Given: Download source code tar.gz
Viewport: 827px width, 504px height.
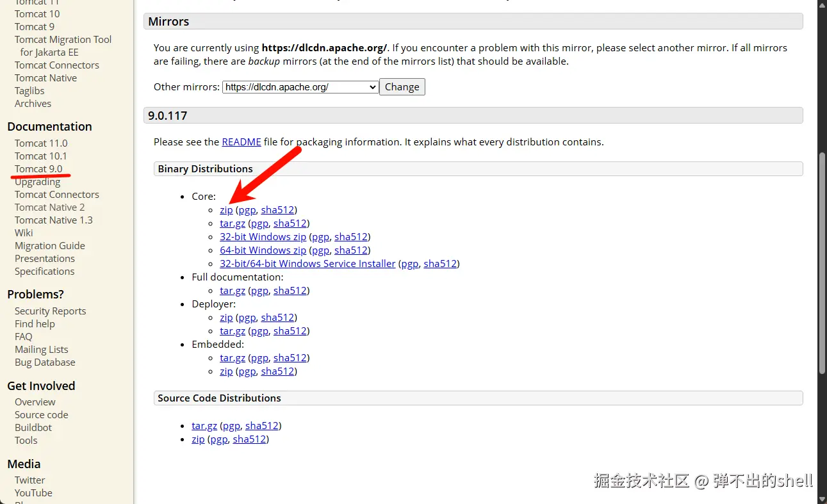Looking at the screenshot, I should pyautogui.click(x=204, y=426).
